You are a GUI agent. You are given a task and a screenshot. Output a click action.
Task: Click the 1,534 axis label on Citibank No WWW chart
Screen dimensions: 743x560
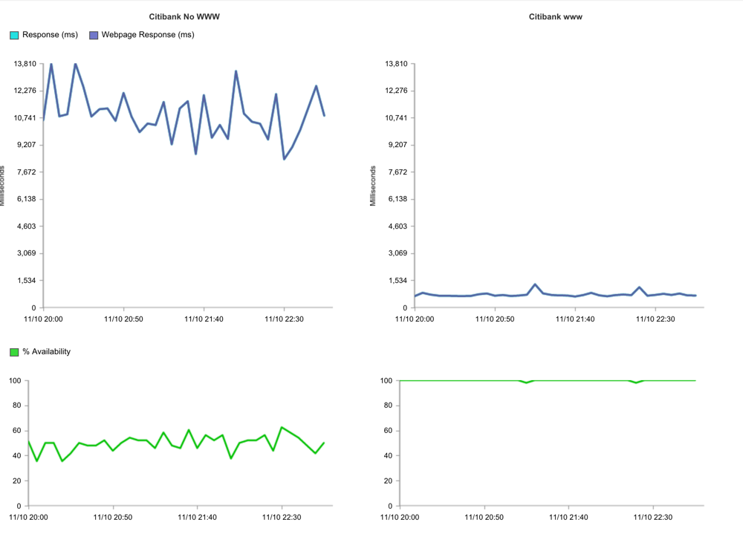27,281
